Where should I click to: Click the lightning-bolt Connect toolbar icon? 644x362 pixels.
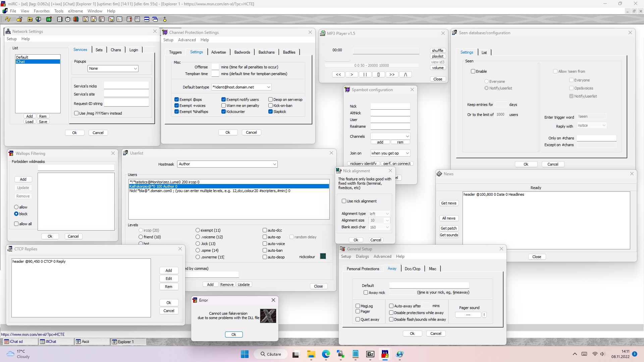tap(7, 19)
